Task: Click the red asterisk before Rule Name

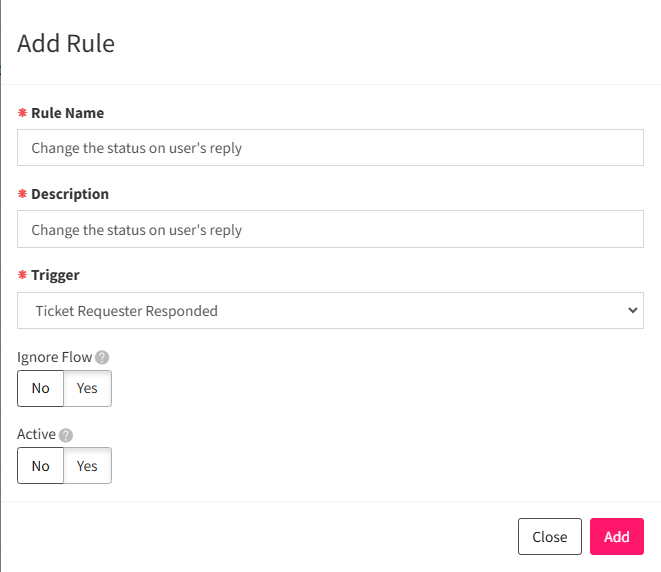Action: click(x=22, y=113)
